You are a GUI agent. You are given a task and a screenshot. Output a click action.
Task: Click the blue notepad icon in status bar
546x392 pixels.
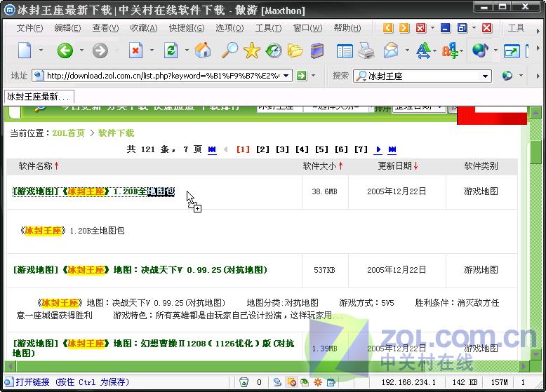point(331,382)
